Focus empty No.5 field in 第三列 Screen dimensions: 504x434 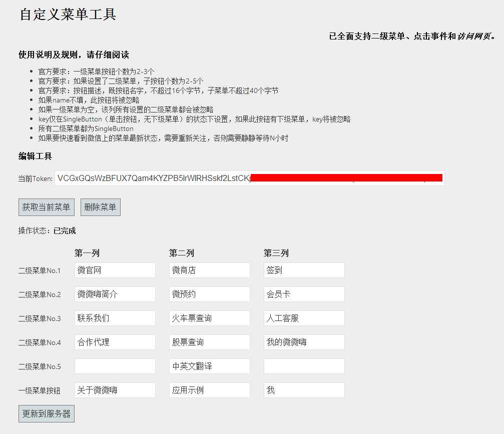[x=304, y=366]
